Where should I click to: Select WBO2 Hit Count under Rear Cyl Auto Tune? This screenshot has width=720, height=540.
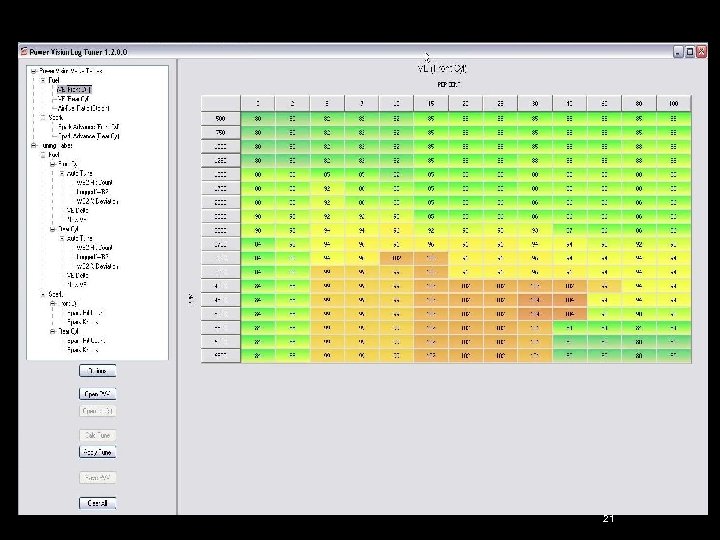pos(95,248)
